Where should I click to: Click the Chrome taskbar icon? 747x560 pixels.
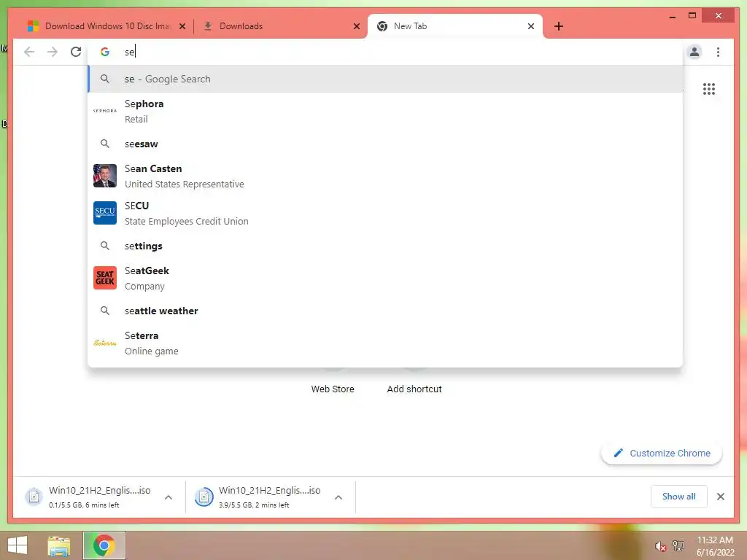point(104,545)
